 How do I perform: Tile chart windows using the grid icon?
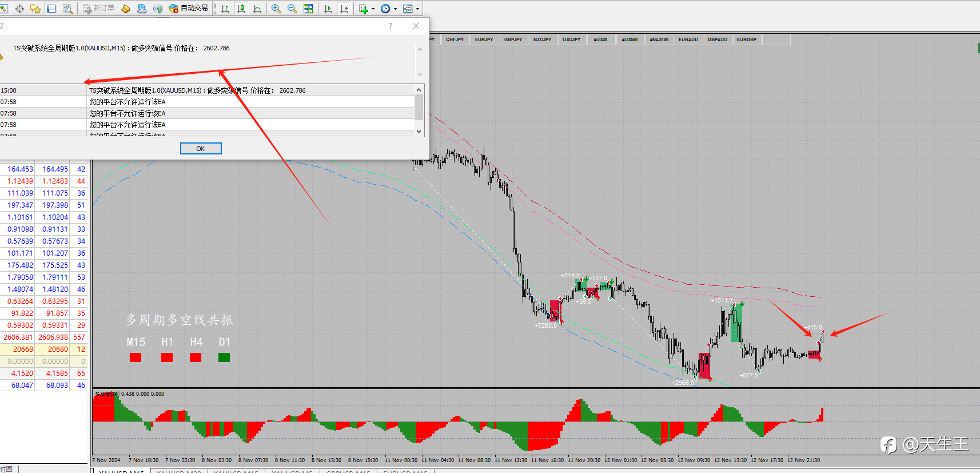[308, 9]
